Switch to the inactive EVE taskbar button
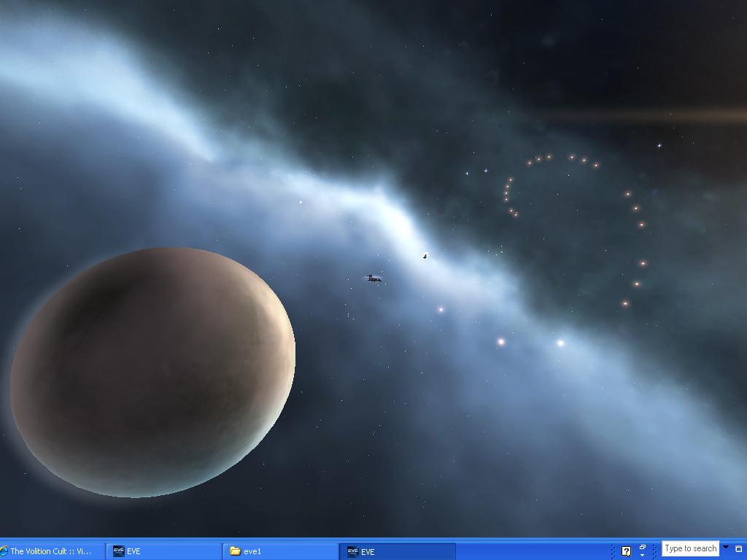 163,551
